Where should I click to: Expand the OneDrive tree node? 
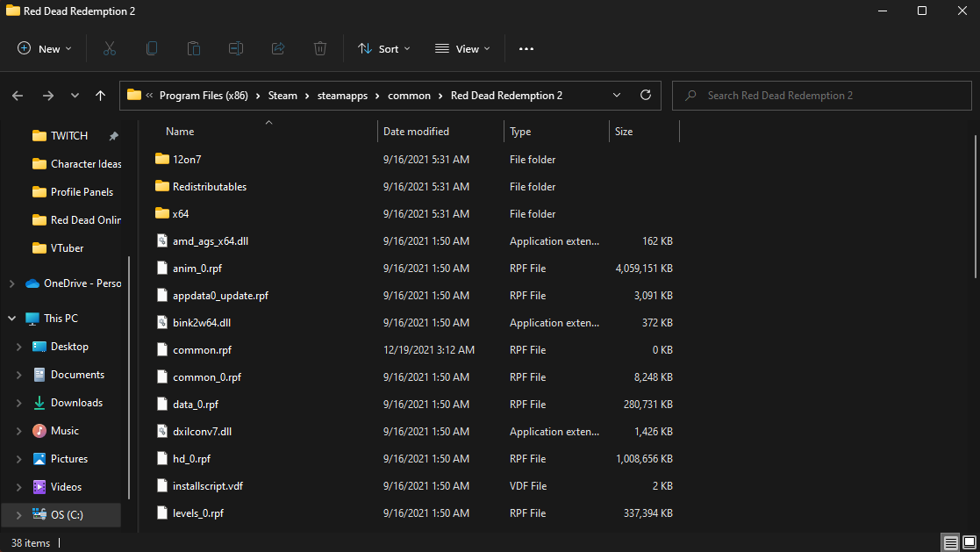pyautogui.click(x=12, y=283)
